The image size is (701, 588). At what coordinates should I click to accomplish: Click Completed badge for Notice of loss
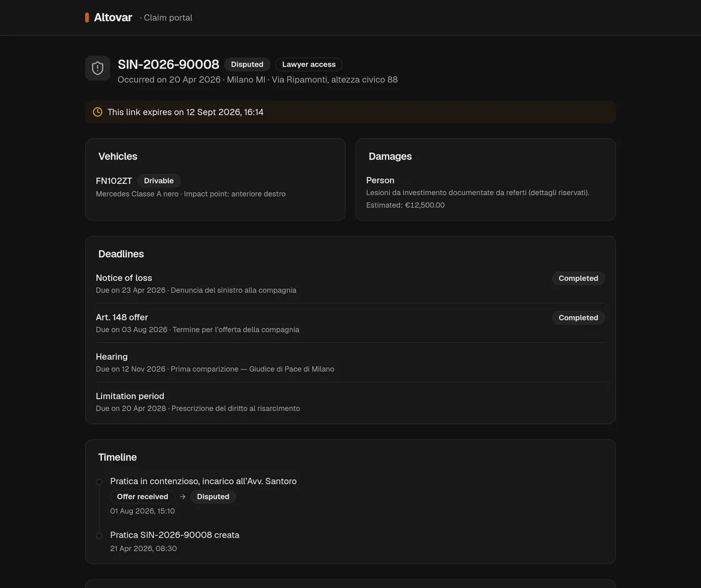578,278
